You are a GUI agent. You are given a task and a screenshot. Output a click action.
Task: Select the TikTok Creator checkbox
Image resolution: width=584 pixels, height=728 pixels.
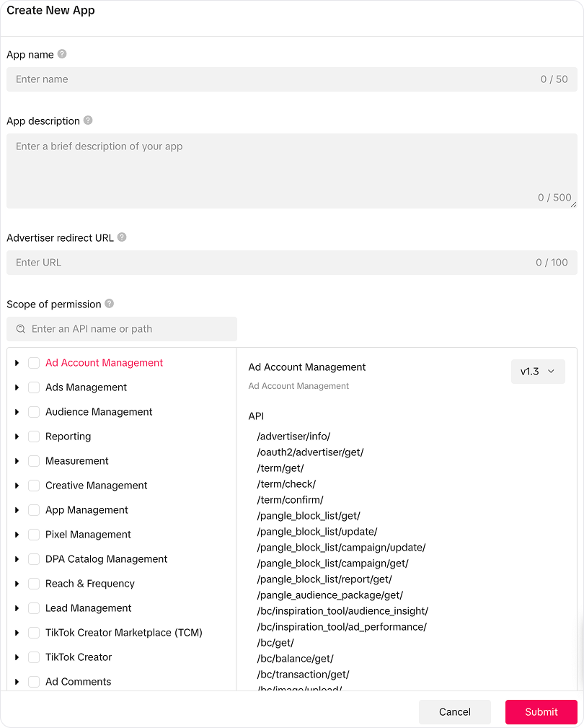34,657
